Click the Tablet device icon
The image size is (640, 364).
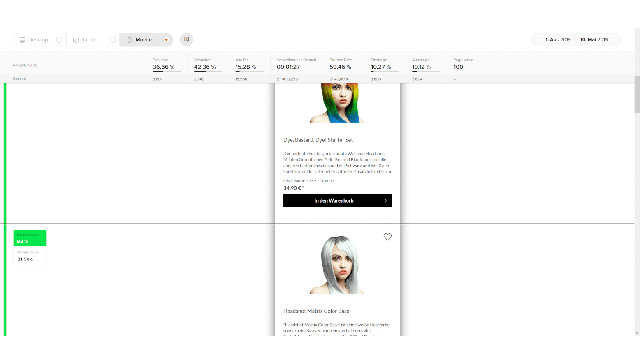[76, 40]
